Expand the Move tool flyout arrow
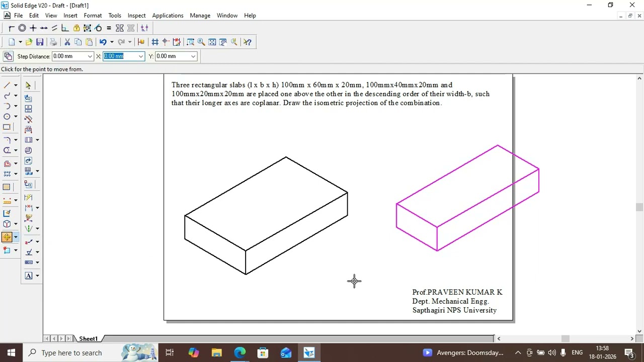This screenshot has height=362, width=644. (16, 237)
